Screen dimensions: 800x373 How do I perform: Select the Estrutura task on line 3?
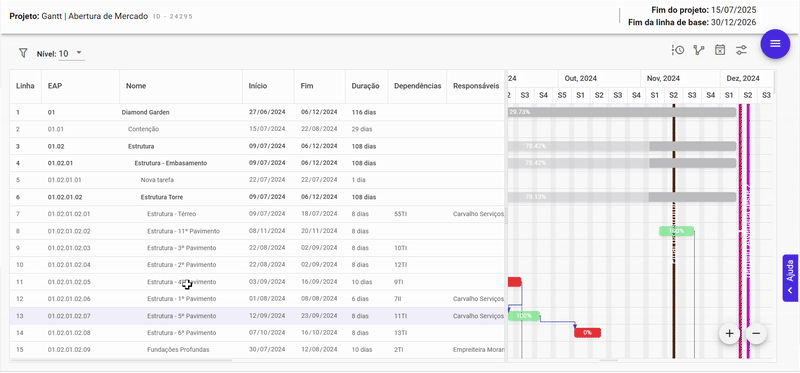[257, 146]
